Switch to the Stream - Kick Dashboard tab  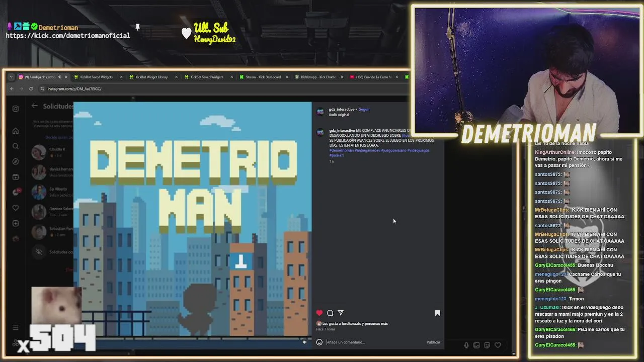(263, 77)
